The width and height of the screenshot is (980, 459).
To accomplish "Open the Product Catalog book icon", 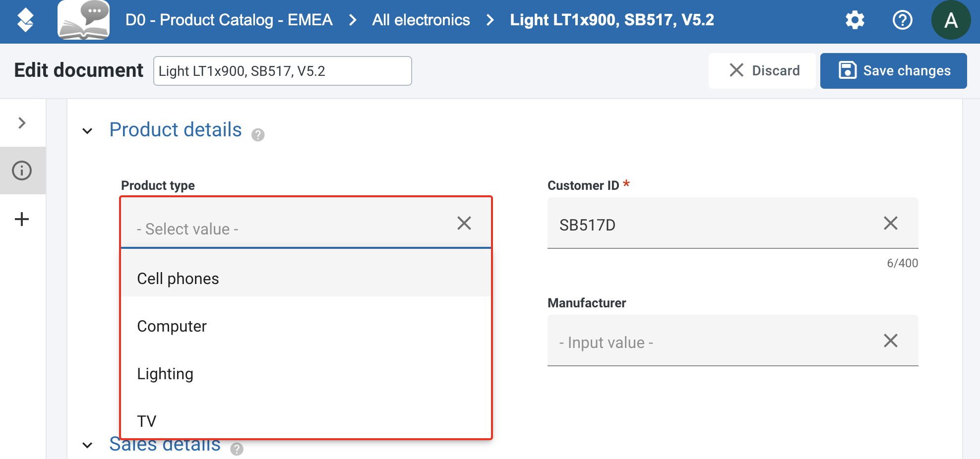I will [84, 20].
